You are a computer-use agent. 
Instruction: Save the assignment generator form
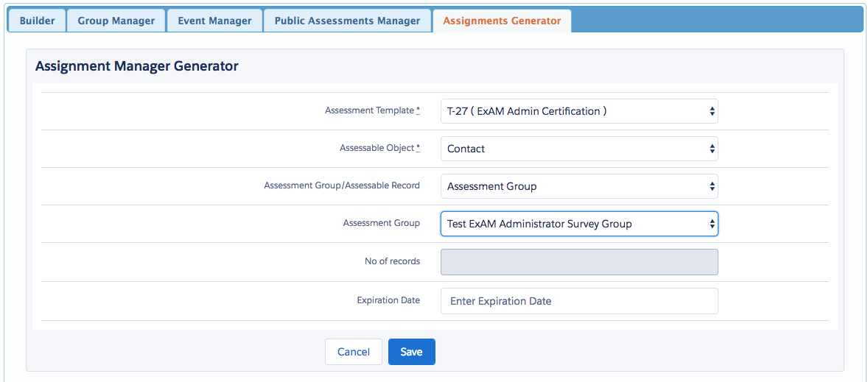point(411,352)
